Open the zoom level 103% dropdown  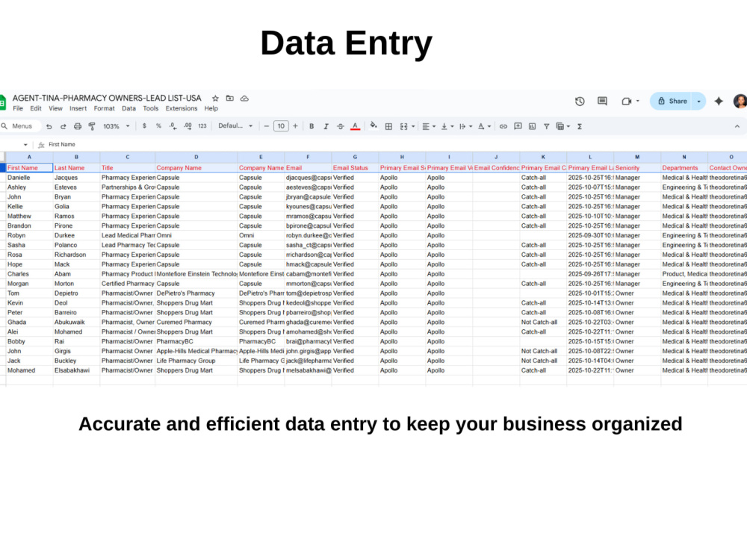(117, 126)
